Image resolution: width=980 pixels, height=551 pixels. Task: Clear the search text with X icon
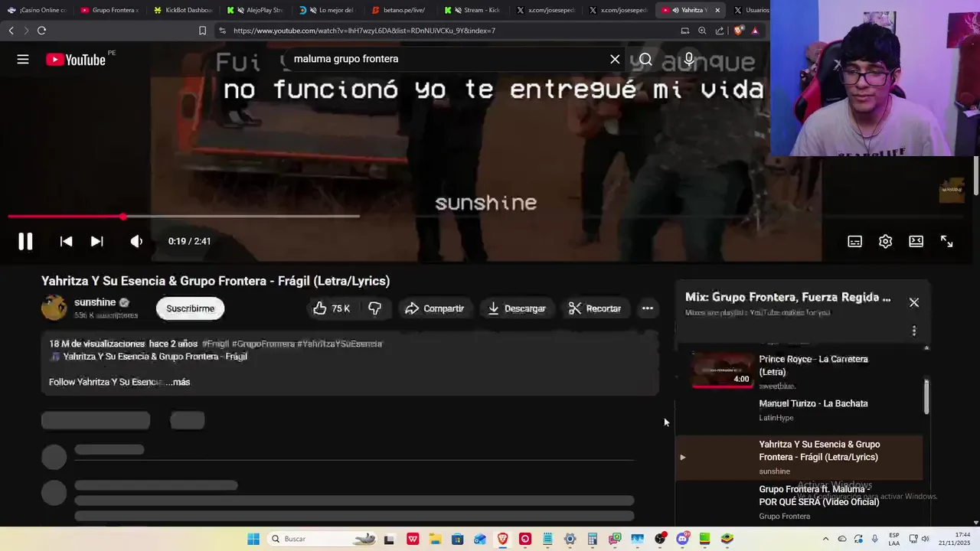(615, 59)
